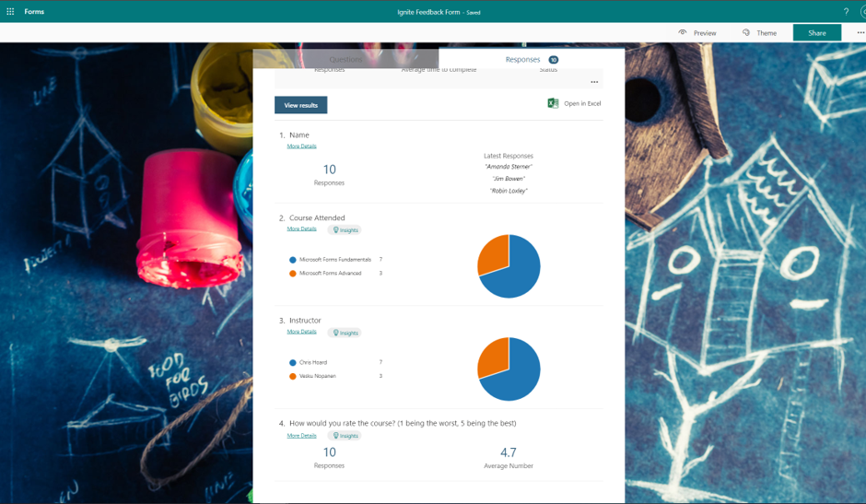This screenshot has height=504, width=866.
Task: Open the app launcher waffle icon
Action: tap(10, 11)
